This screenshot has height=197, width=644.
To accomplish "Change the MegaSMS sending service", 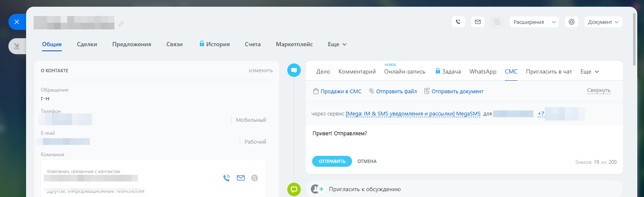I will point(413,113).
